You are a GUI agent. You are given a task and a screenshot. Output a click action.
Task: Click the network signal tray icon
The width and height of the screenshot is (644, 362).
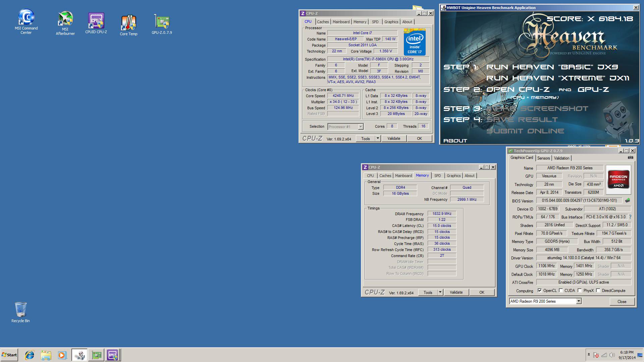604,355
